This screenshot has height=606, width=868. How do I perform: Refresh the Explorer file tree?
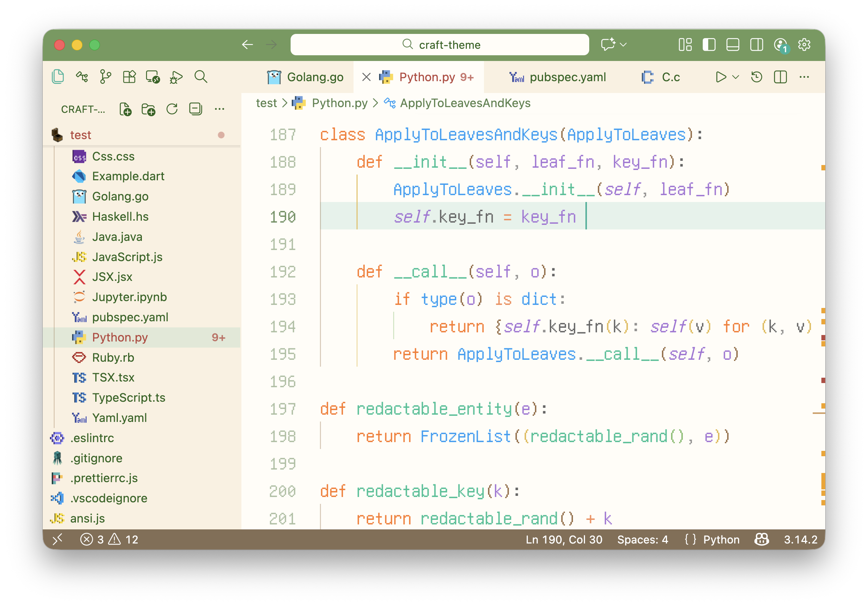click(172, 109)
